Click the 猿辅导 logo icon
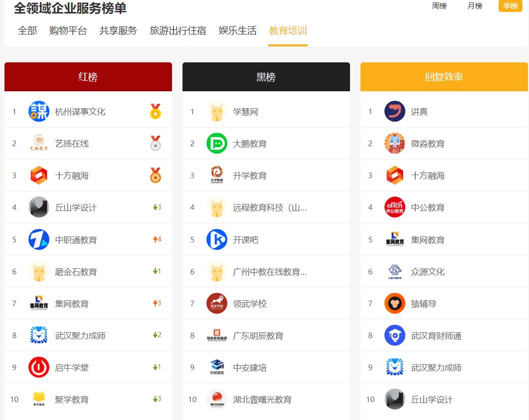 [x=394, y=303]
